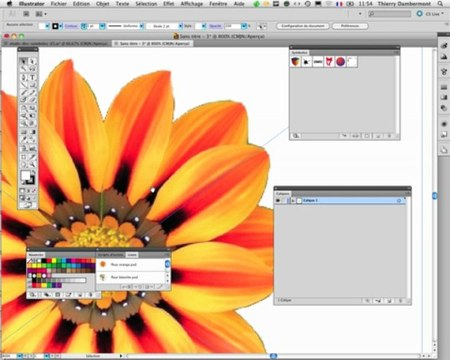Click red circle symbol in Symboles panel
The width and height of the screenshot is (450, 360).
coord(340,62)
